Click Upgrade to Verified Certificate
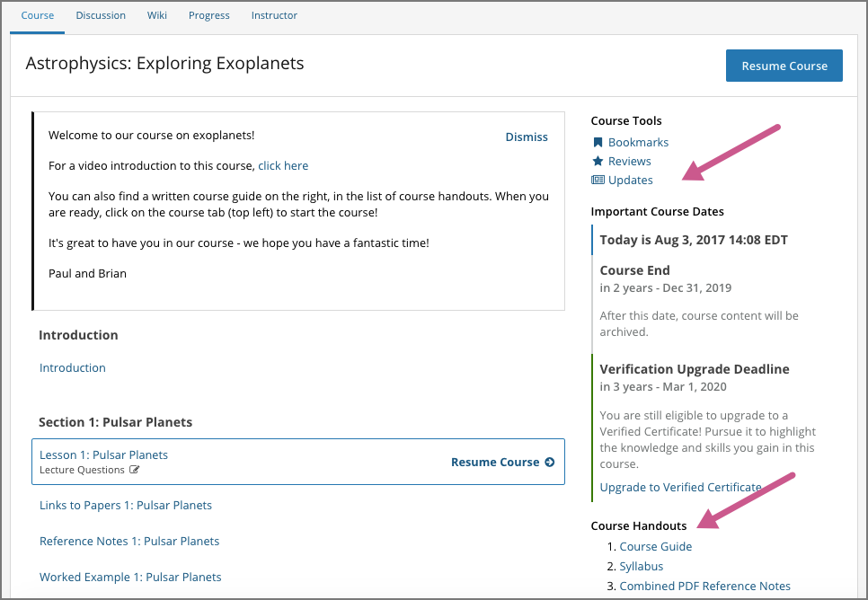The width and height of the screenshot is (868, 600). pyautogui.click(x=680, y=487)
